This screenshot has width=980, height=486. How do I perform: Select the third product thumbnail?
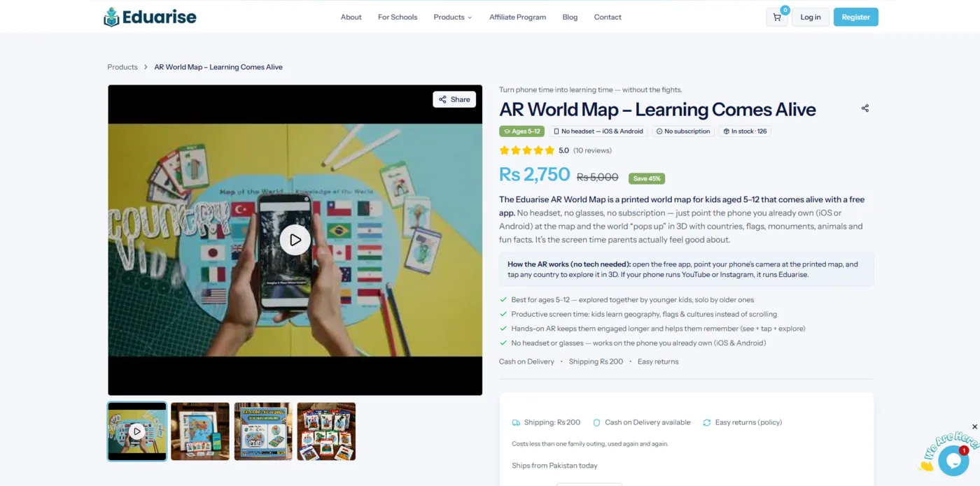pos(263,431)
